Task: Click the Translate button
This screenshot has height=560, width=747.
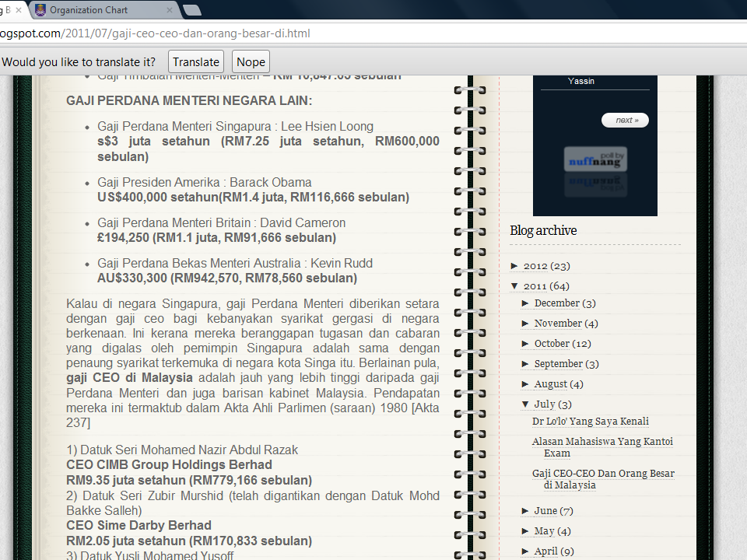Action: coord(196,62)
